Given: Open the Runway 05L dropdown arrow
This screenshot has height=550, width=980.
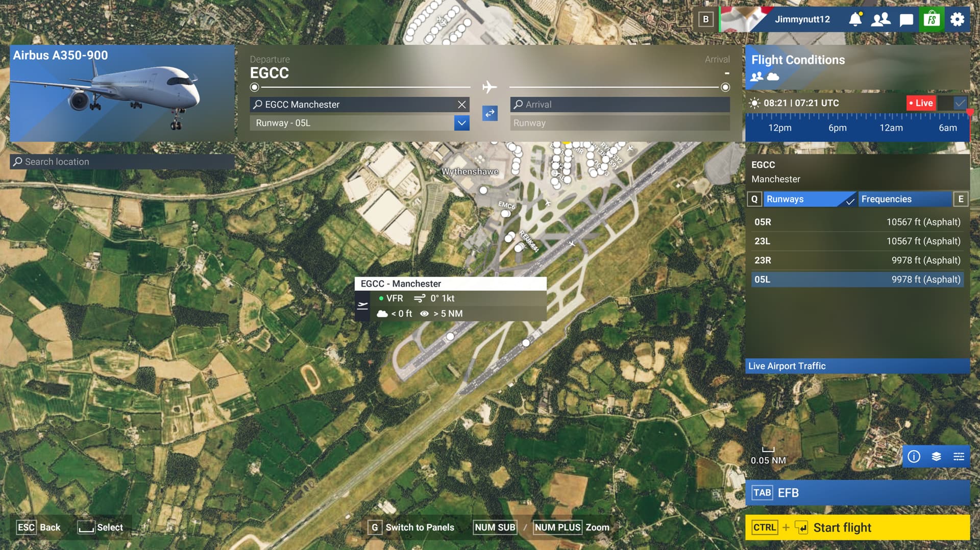Looking at the screenshot, I should pyautogui.click(x=461, y=123).
